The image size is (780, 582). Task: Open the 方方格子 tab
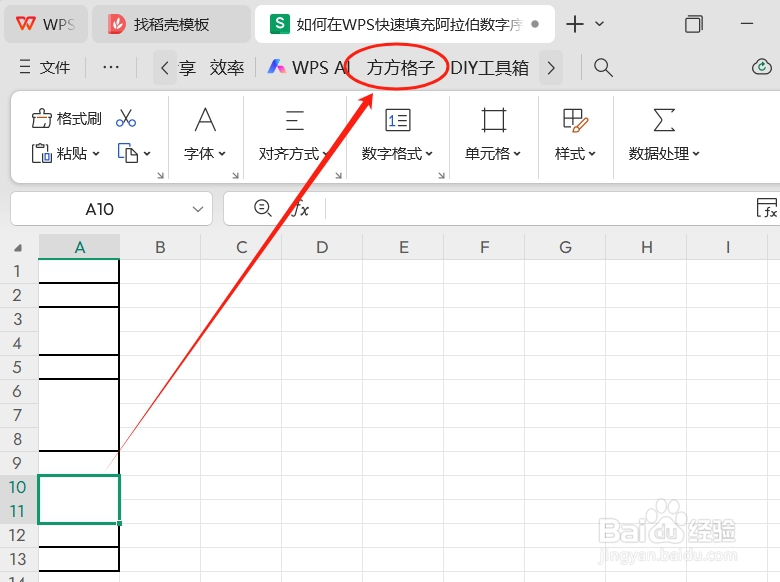(x=400, y=67)
